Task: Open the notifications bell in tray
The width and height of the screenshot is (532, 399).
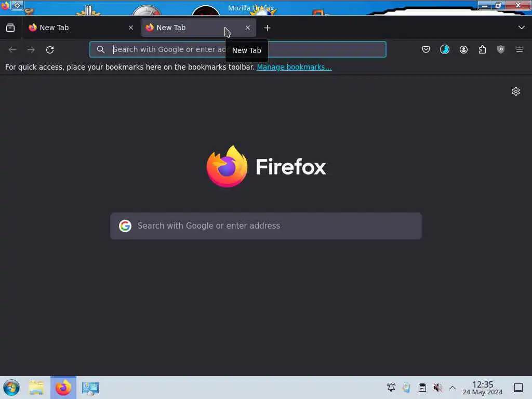Action: 391,387
